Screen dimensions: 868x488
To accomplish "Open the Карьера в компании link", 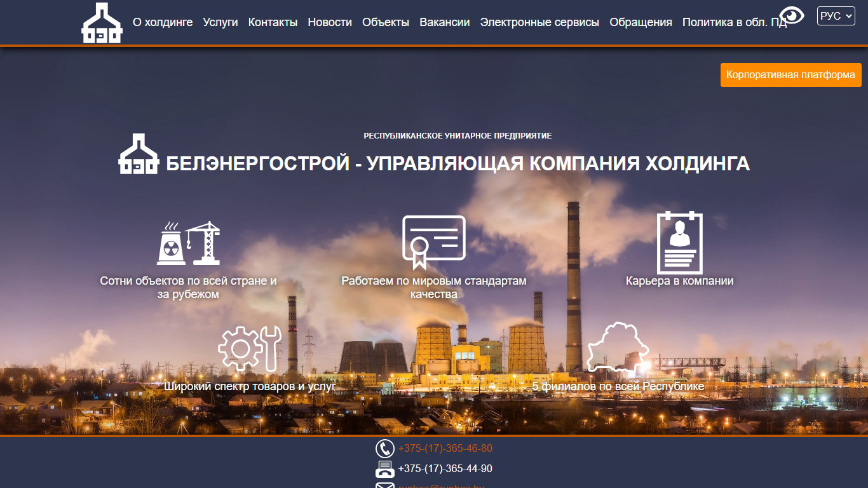I will (x=680, y=281).
